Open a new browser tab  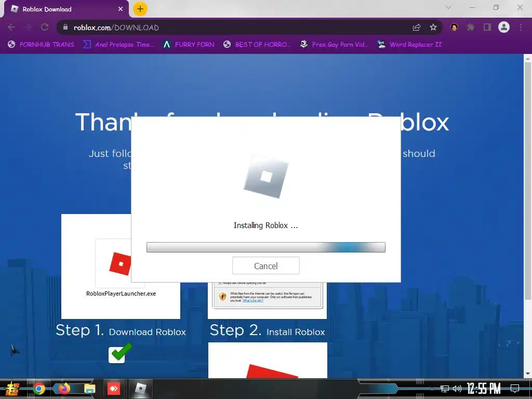click(x=140, y=9)
